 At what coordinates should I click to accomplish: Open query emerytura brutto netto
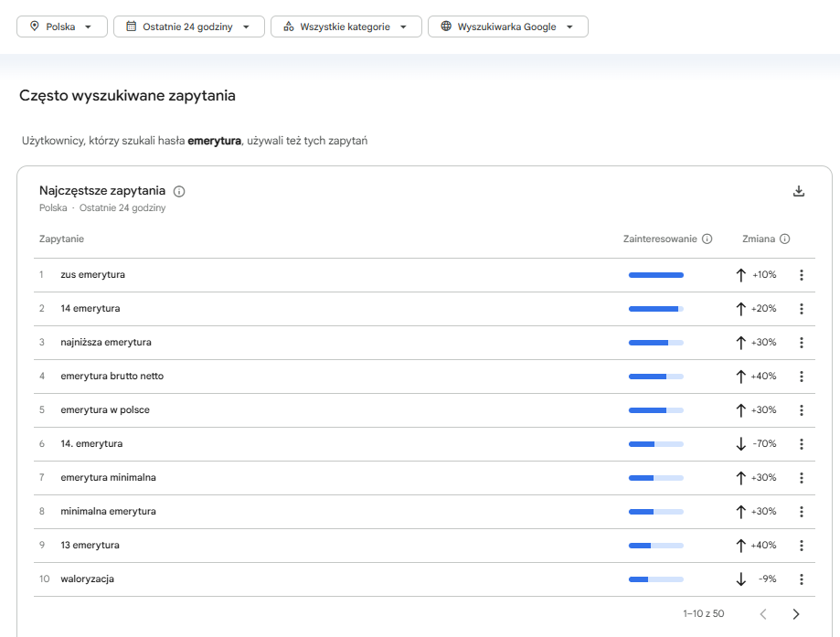[112, 376]
